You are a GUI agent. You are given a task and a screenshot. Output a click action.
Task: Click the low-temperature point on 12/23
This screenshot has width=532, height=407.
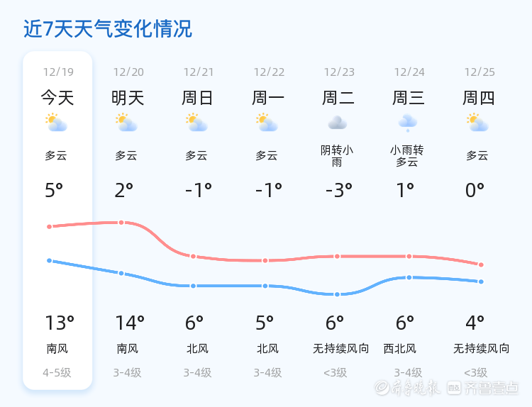click(337, 294)
